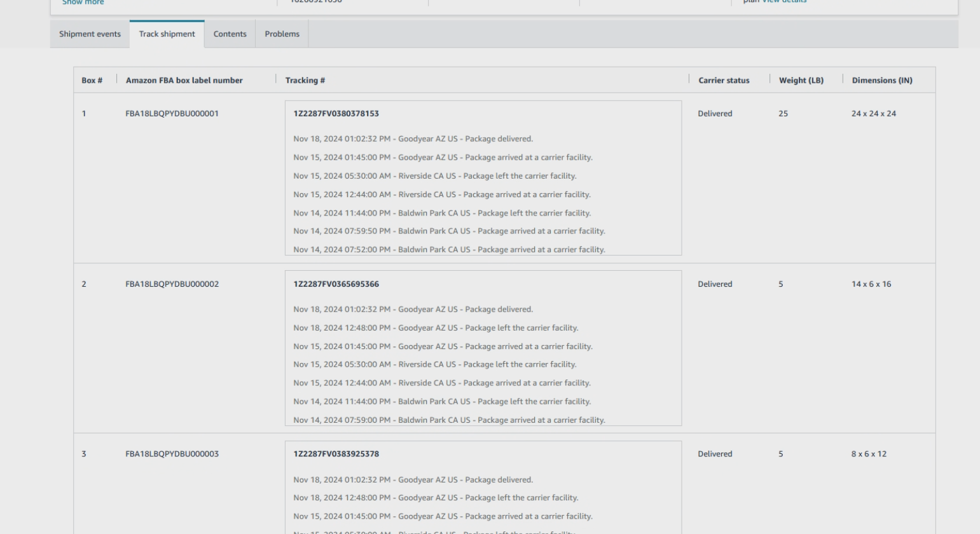980x534 pixels.
Task: Click box 3 Goodyear arrived event 01:45:00 PM
Action: (x=443, y=516)
